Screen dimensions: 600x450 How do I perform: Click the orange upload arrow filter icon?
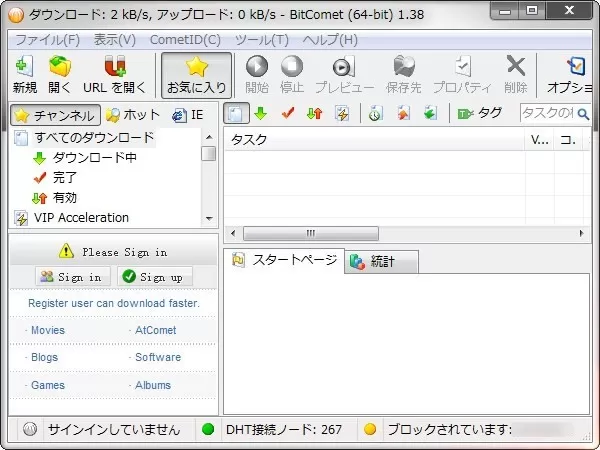[403, 113]
